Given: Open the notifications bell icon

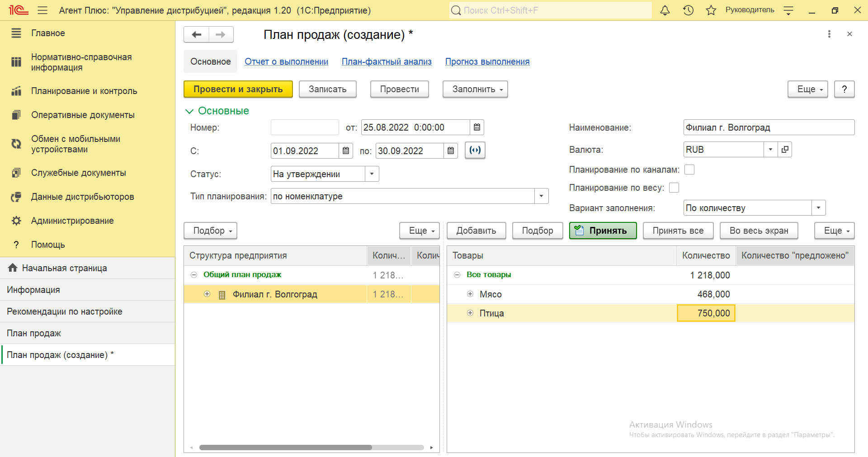Looking at the screenshot, I should [x=665, y=10].
